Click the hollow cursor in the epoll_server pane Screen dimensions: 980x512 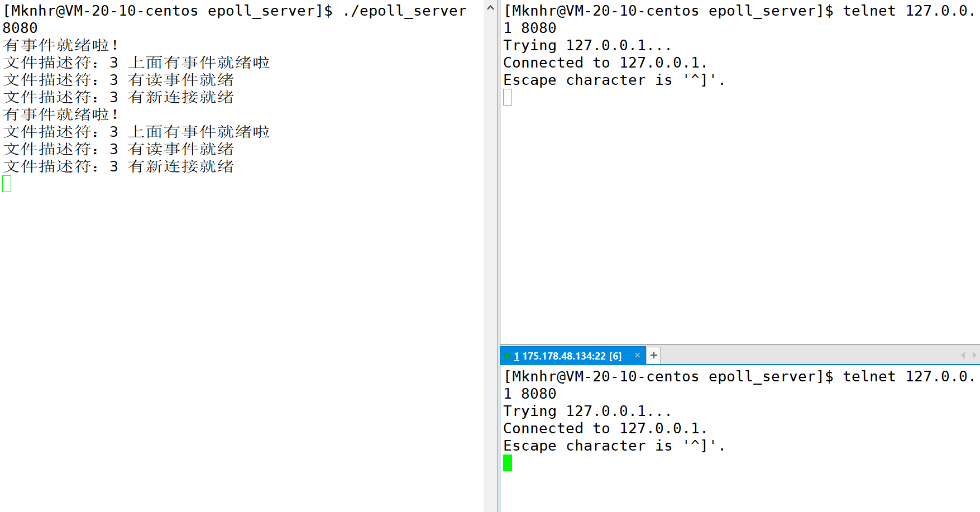(x=7, y=184)
